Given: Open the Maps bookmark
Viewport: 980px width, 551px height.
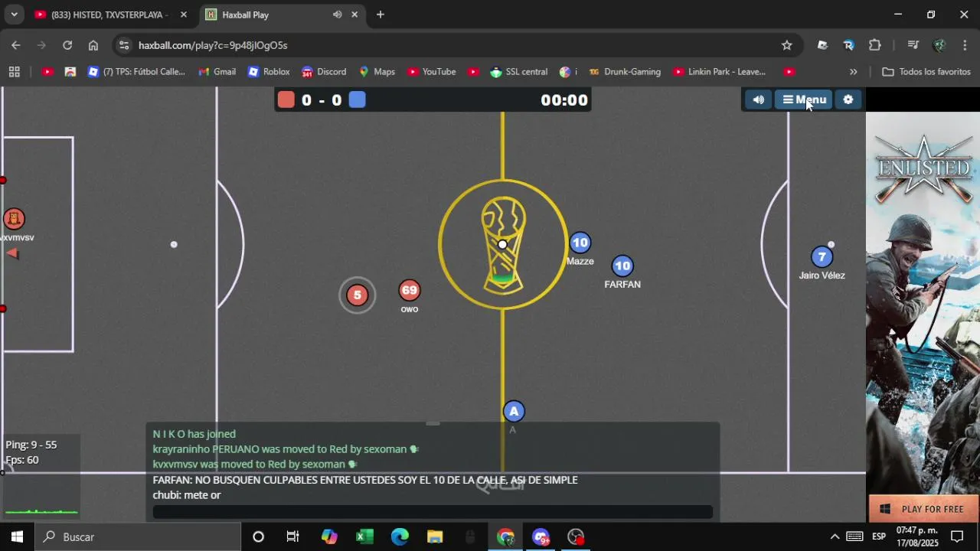Looking at the screenshot, I should (377, 72).
